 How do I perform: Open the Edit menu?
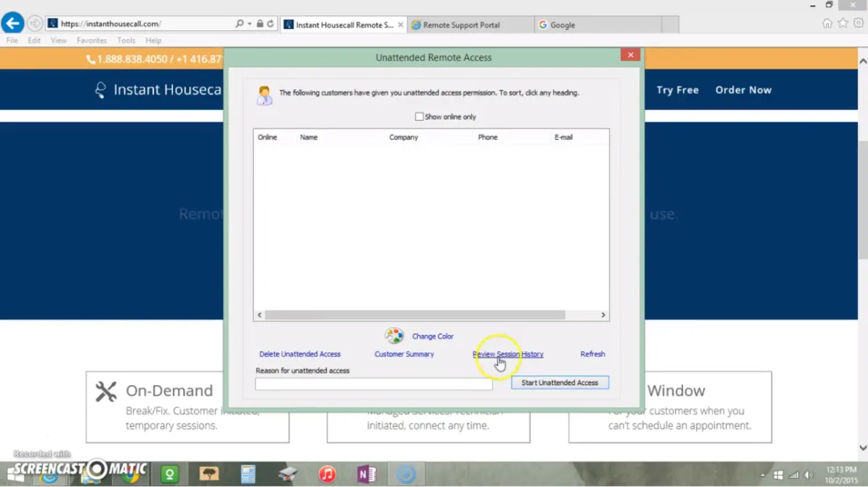click(x=34, y=41)
